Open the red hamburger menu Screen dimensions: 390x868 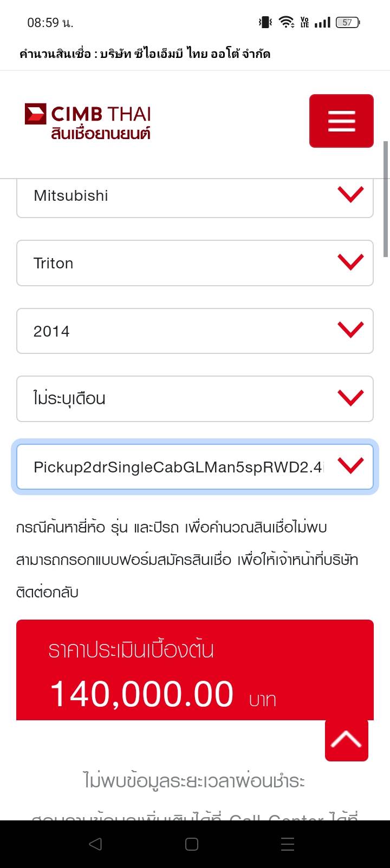point(341,121)
